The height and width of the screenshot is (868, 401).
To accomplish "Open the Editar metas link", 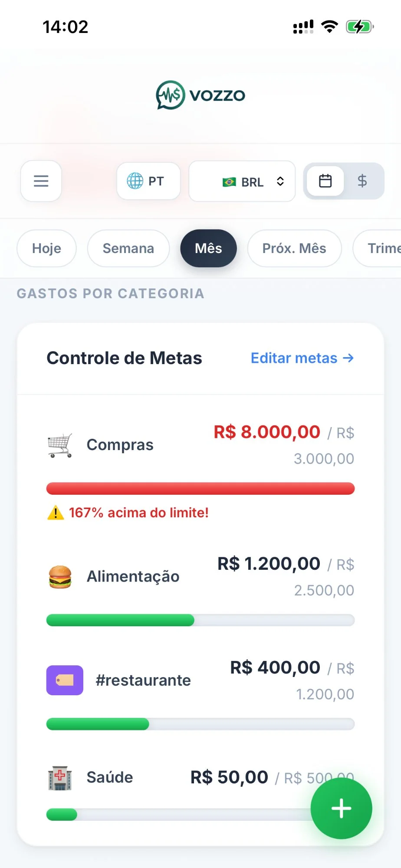I will tap(302, 358).
